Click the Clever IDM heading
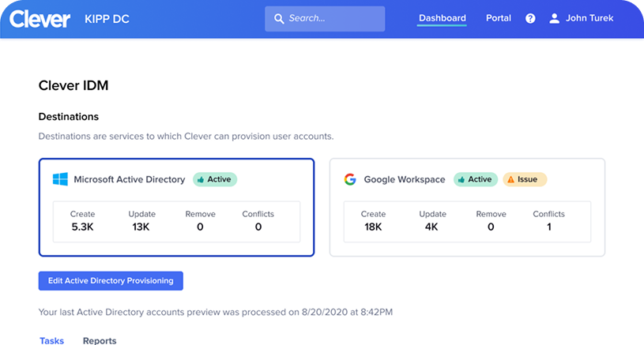Viewport: 644px width, 345px height. (x=73, y=85)
